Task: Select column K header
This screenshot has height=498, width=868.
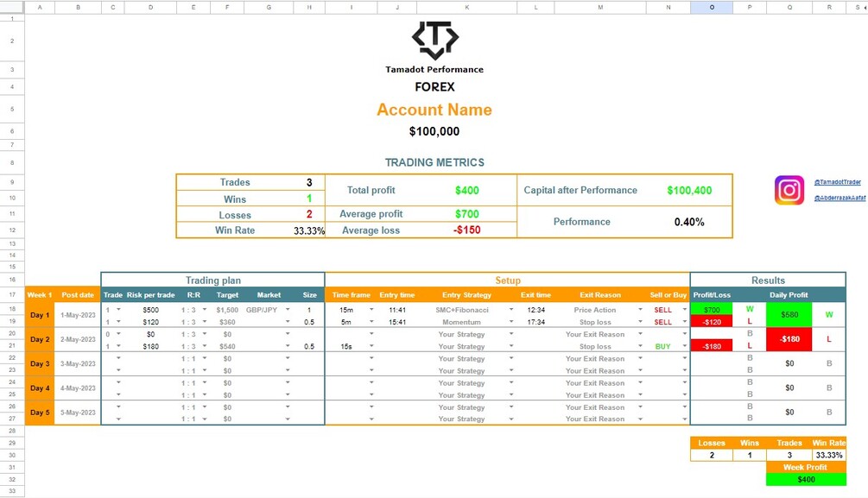Action: coord(466,7)
